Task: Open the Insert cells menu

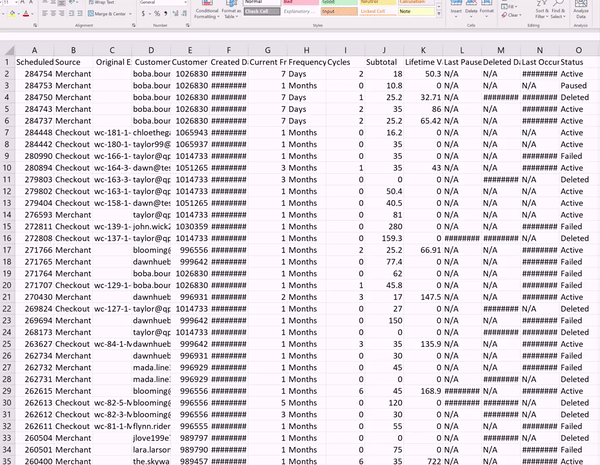Action: [456, 8]
